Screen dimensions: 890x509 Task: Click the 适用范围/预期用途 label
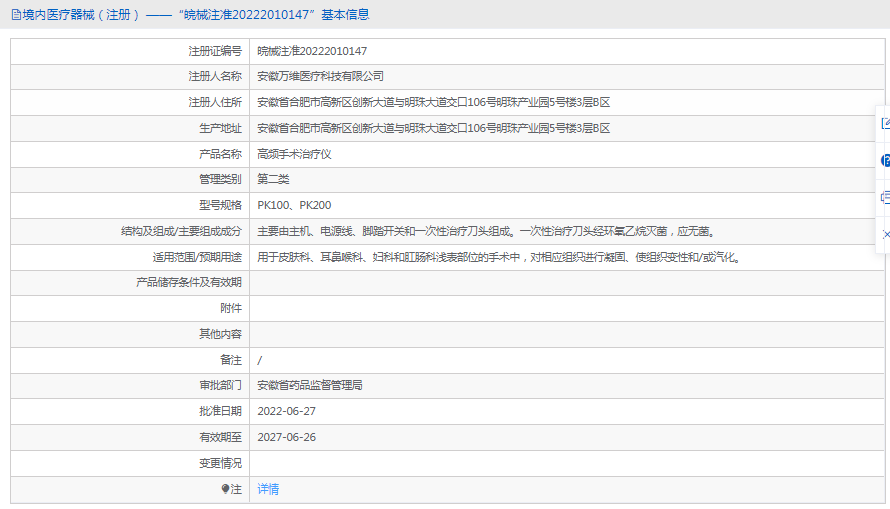click(x=197, y=258)
